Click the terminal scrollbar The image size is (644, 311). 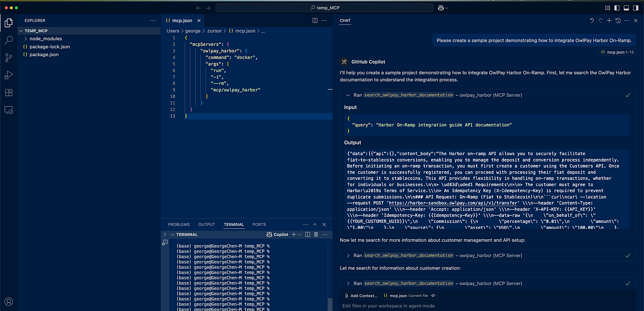point(330,304)
